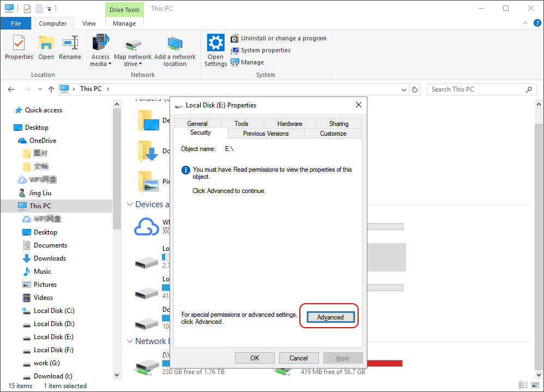Click the Up one level arrow
The image size is (544, 392).
point(51,89)
